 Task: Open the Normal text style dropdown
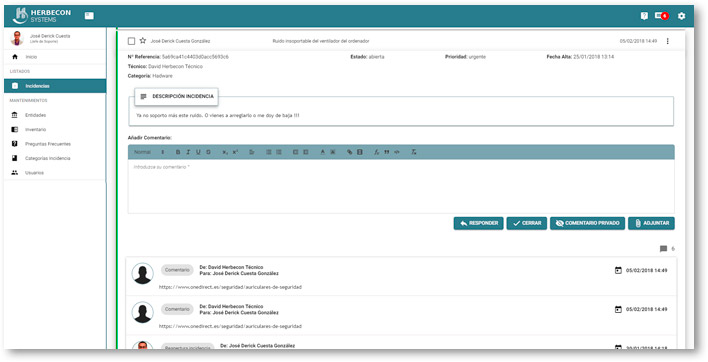pyautogui.click(x=149, y=152)
